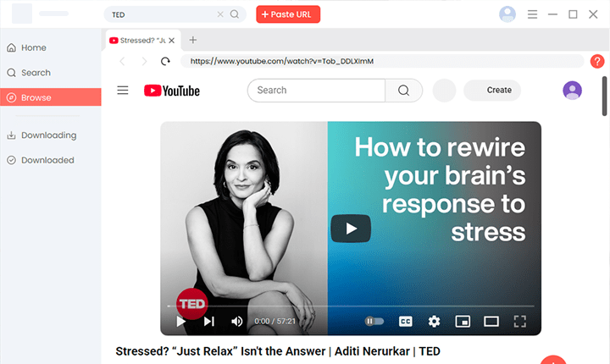Click the YouTube logo

point(171,91)
